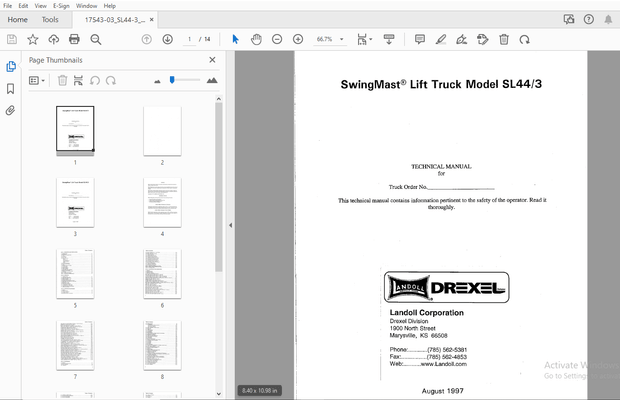Select the 17543-03_SL44-3 document tab
Screen dimensions: 620x400
[x=115, y=20]
